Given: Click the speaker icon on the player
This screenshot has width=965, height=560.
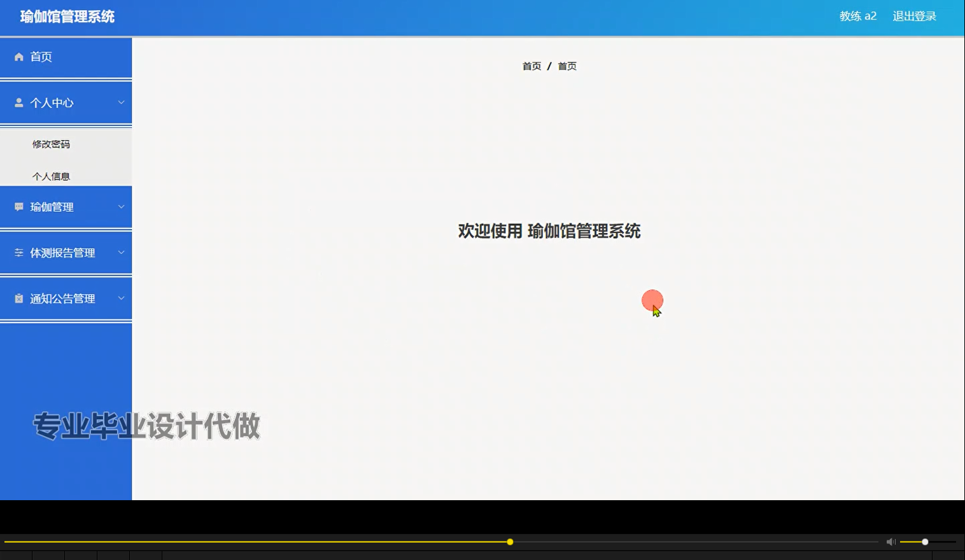Looking at the screenshot, I should [890, 542].
